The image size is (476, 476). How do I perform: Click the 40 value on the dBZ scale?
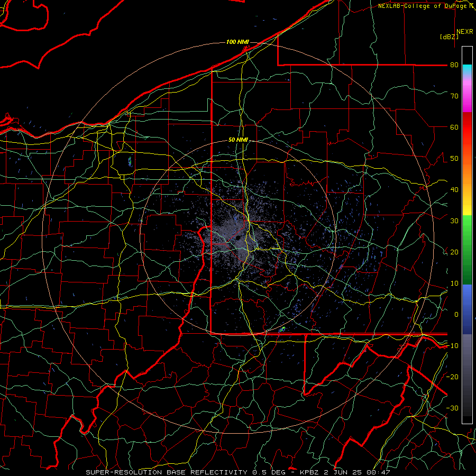454,189
